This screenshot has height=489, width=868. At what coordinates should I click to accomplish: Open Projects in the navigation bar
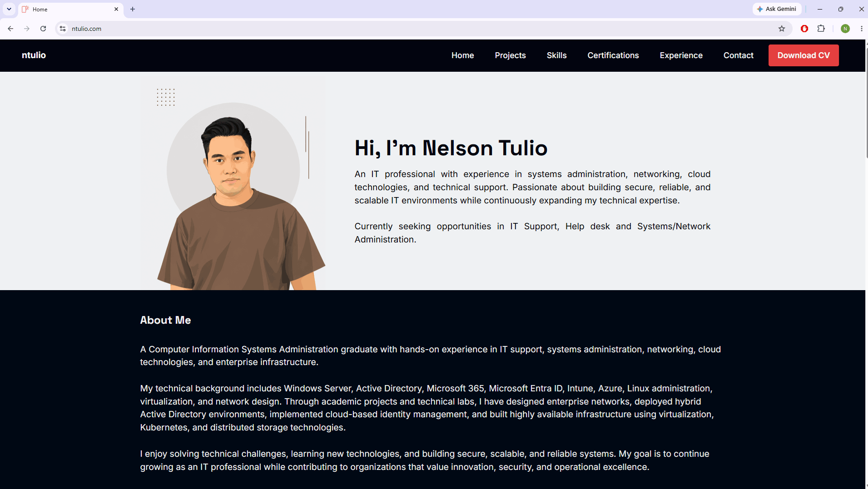tap(510, 55)
